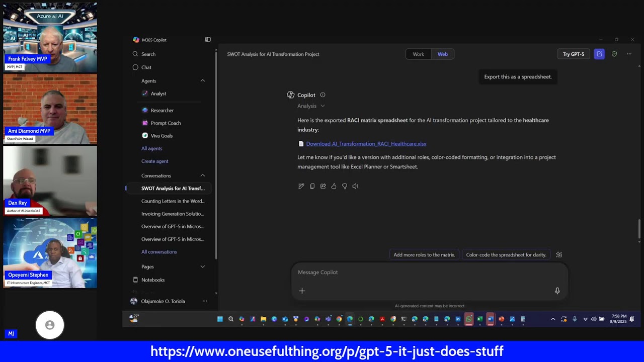Toggle the sidebar collapse icon beside M365 Copilot
Image resolution: width=644 pixels, height=362 pixels.
[208, 40]
